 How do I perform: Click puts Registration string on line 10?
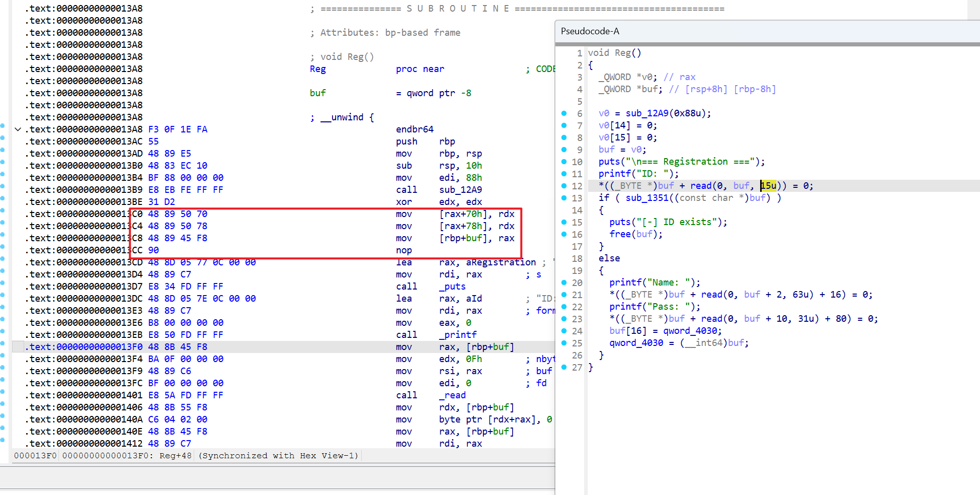pos(681,162)
